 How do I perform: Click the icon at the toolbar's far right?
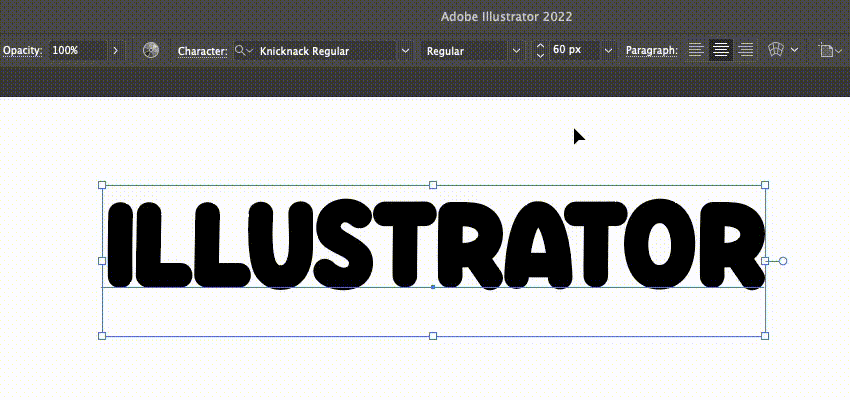[826, 50]
